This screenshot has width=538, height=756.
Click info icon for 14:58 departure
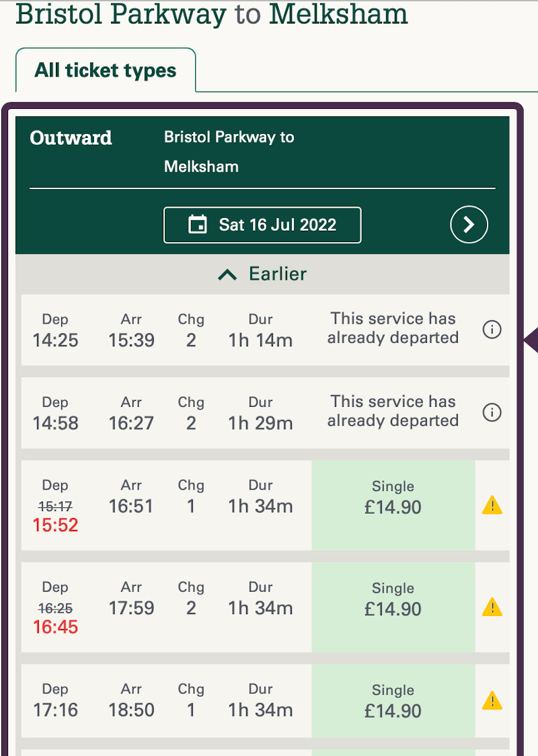point(492,412)
